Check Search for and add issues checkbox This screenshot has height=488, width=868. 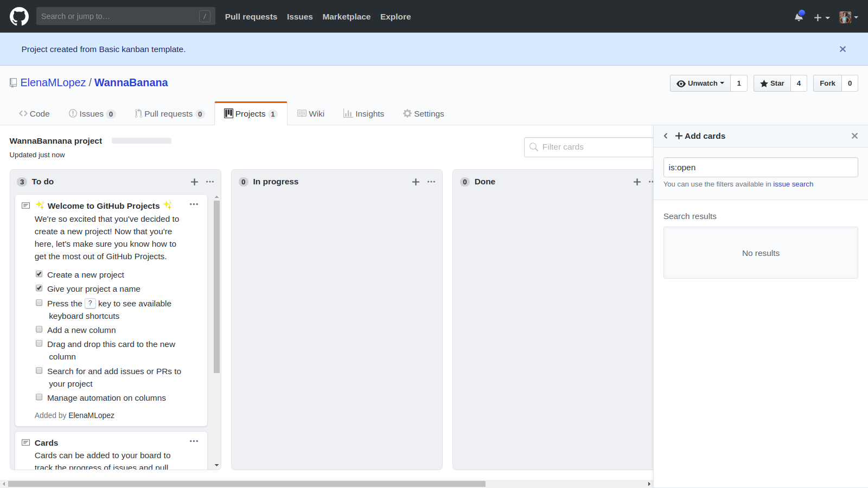coord(39,370)
